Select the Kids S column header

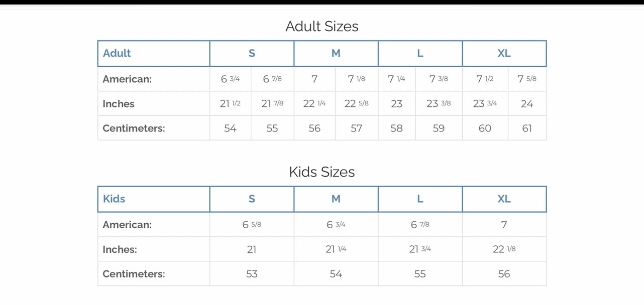click(252, 199)
